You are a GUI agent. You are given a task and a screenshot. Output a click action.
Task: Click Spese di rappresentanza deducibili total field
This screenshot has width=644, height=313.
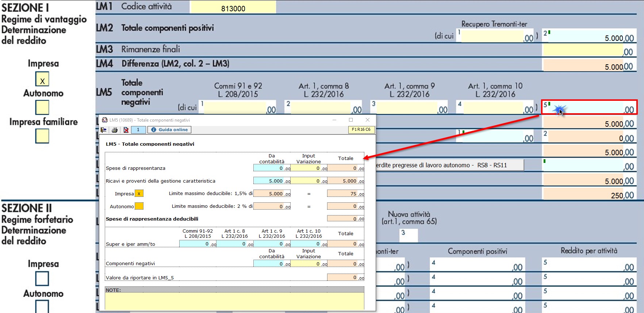coord(346,218)
